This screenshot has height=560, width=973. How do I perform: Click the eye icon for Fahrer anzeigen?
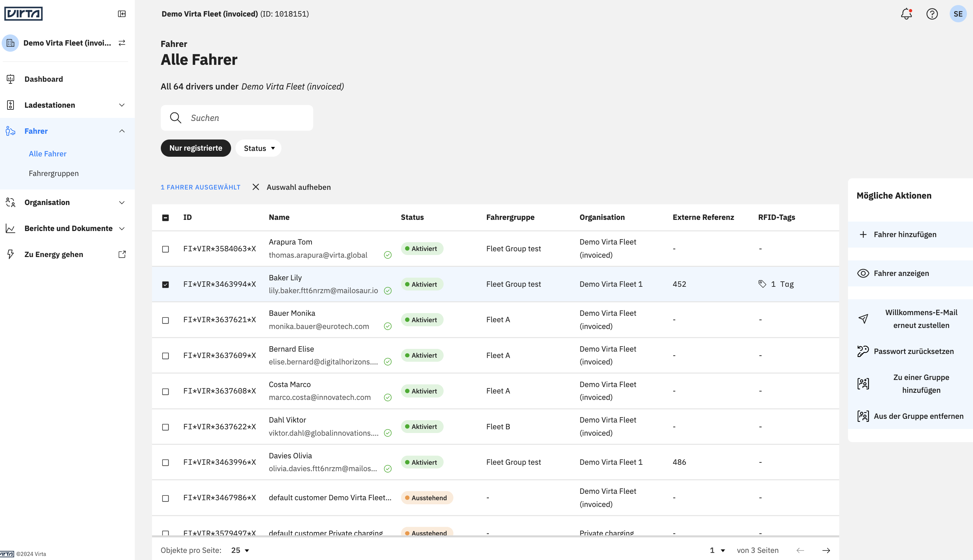click(863, 273)
